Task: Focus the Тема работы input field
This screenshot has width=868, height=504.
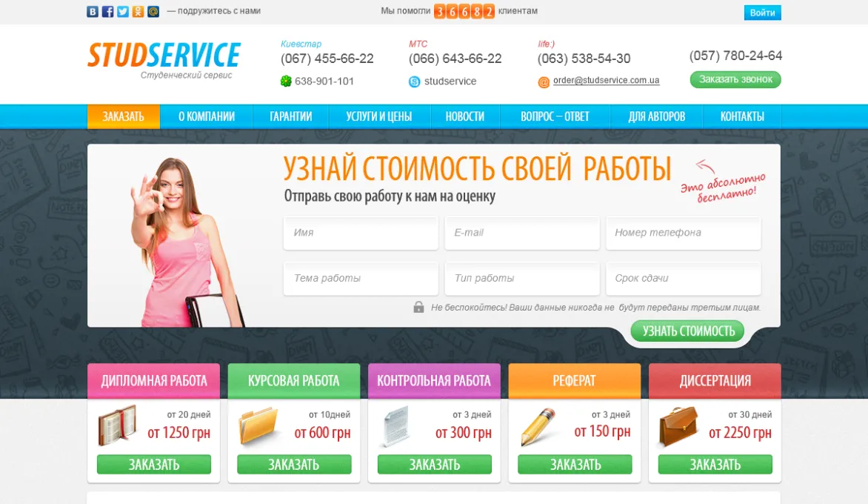Action: click(x=361, y=278)
